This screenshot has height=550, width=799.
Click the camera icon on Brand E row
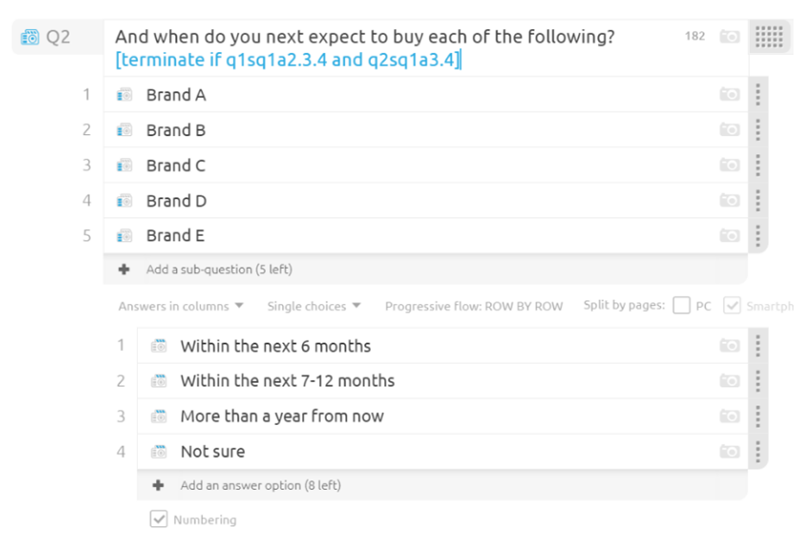click(729, 236)
